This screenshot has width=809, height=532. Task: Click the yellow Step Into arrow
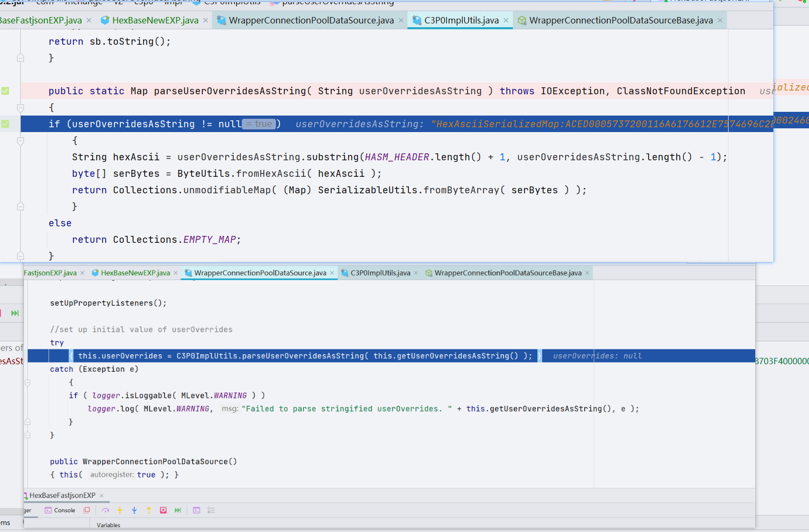click(x=120, y=510)
